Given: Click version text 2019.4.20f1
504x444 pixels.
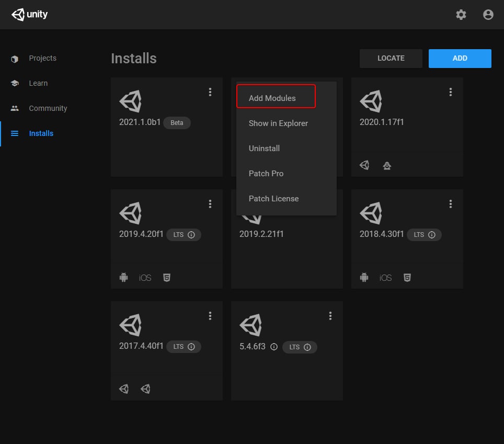Looking at the screenshot, I should tap(141, 234).
